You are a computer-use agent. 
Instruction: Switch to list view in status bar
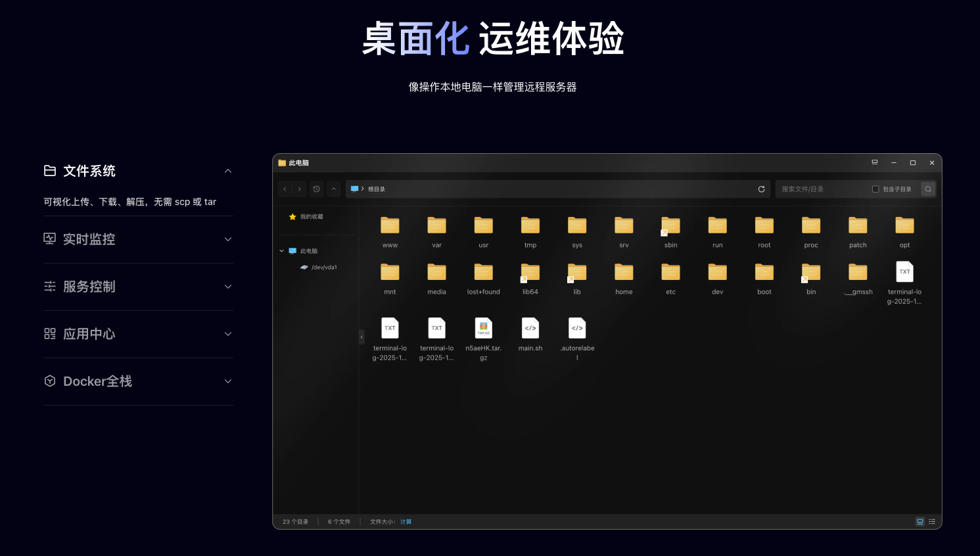click(x=931, y=522)
